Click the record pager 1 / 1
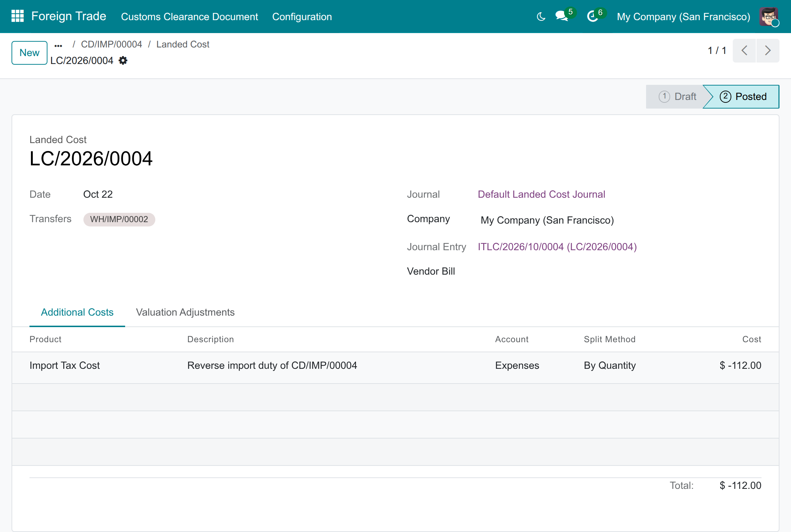The image size is (791, 532). click(717, 50)
